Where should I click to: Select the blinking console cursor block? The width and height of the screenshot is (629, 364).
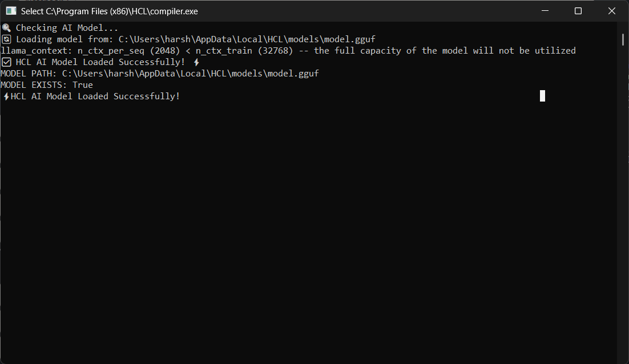point(542,96)
